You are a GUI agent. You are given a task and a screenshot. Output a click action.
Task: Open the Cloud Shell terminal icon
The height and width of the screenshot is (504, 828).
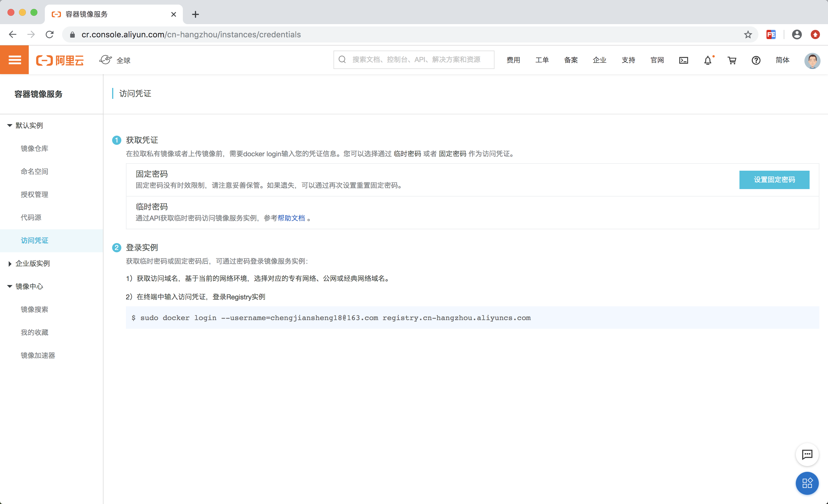(x=683, y=60)
